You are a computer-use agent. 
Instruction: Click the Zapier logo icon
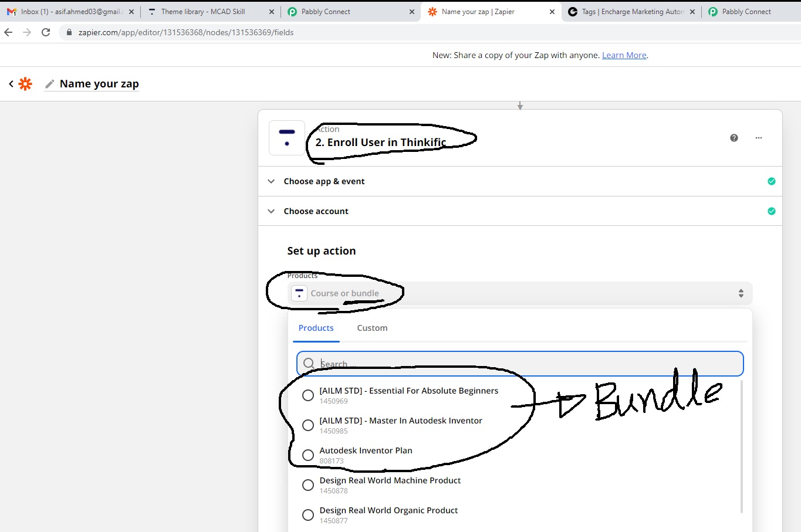(25, 84)
